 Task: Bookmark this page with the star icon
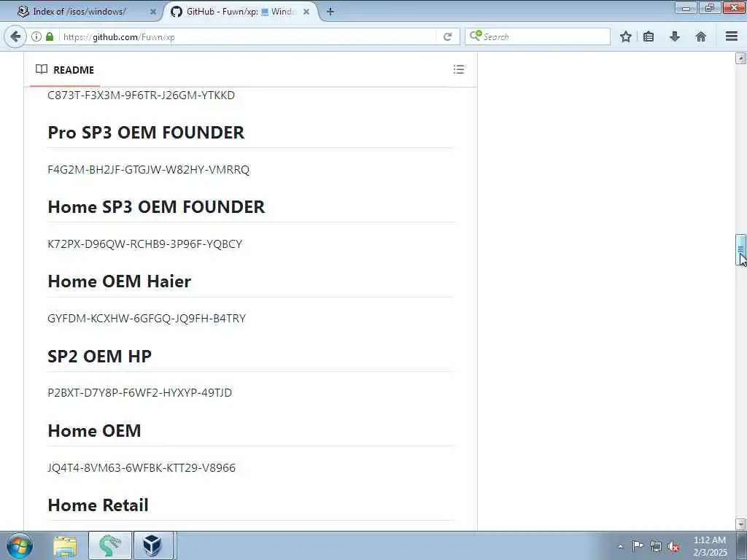[x=625, y=36]
